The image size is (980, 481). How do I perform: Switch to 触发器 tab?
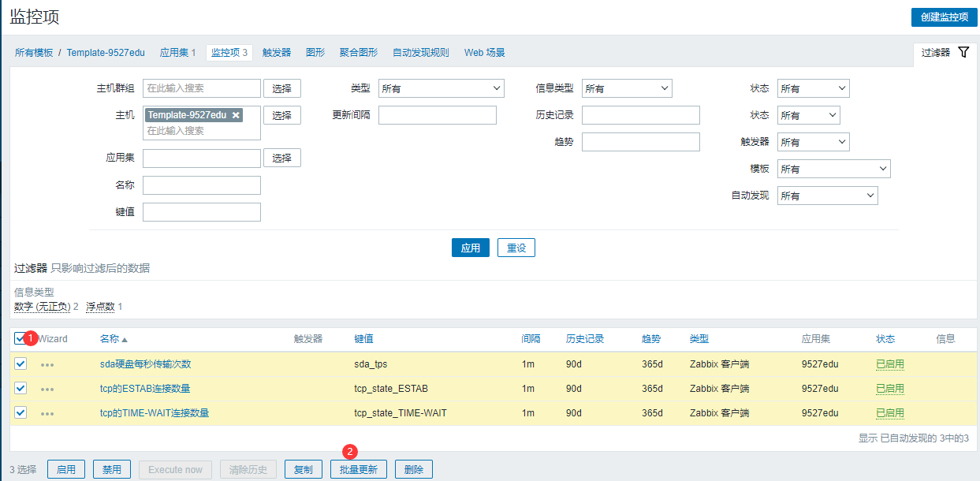tap(277, 53)
